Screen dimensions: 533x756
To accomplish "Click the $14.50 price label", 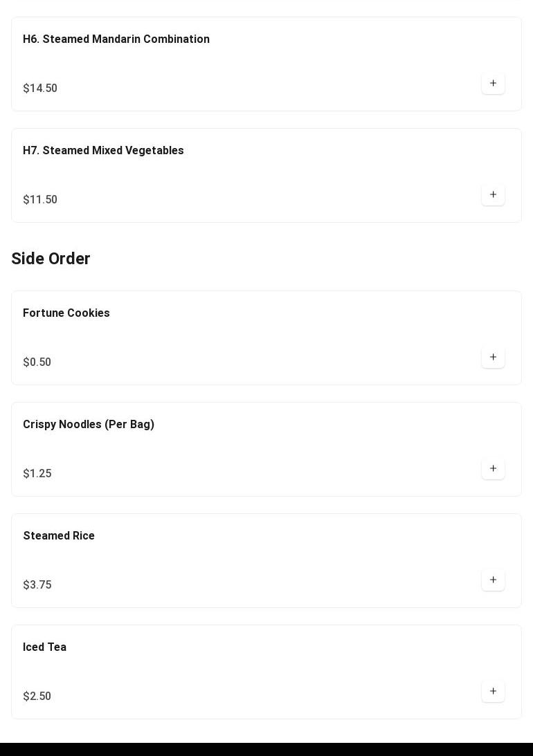I will 40,89.
